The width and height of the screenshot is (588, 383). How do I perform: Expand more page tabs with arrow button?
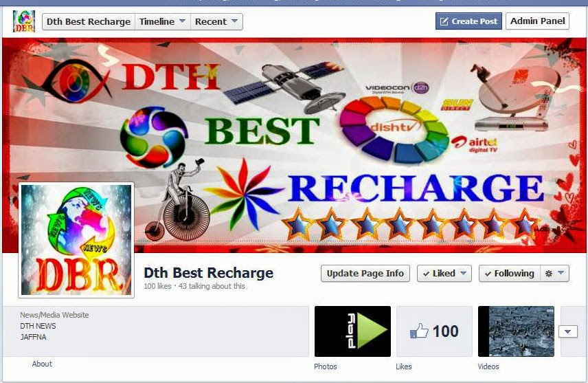[568, 331]
